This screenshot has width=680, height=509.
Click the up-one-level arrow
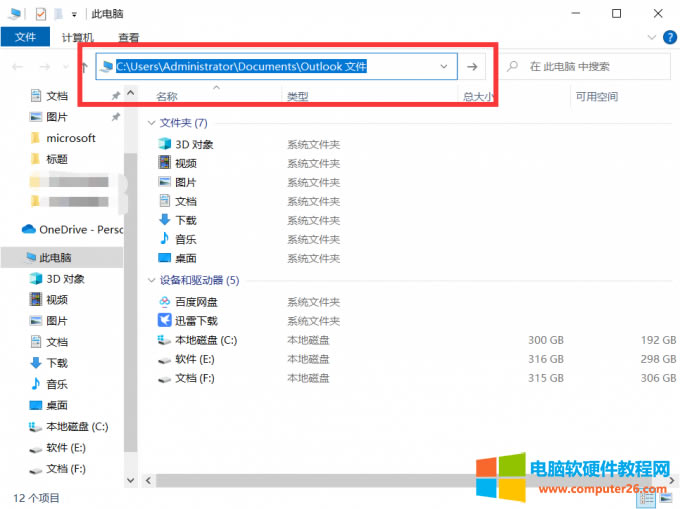tap(85, 67)
